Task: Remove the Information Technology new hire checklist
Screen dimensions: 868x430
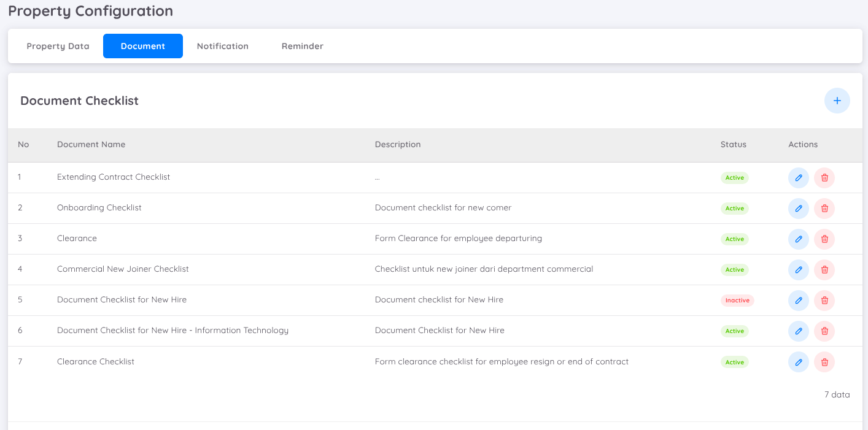Action: tap(824, 331)
